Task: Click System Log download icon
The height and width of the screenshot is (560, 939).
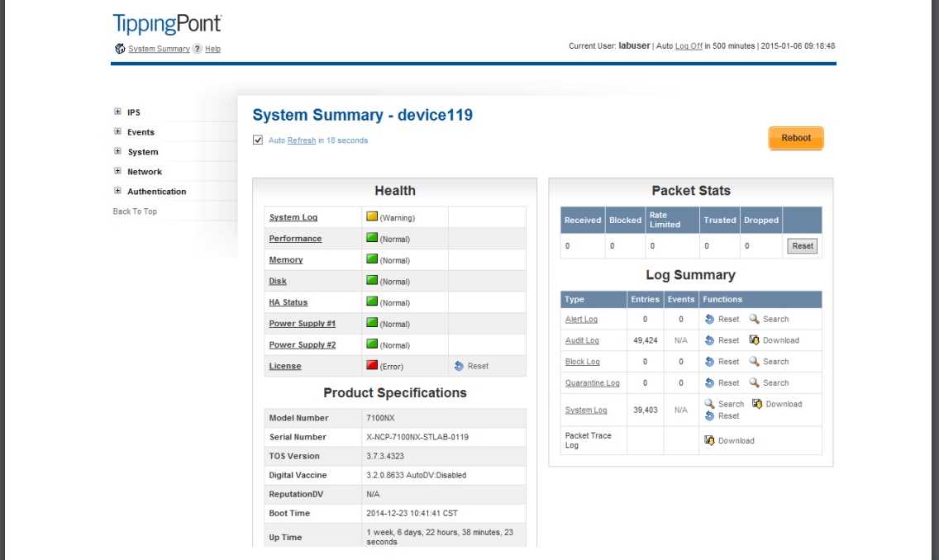Action: point(757,404)
